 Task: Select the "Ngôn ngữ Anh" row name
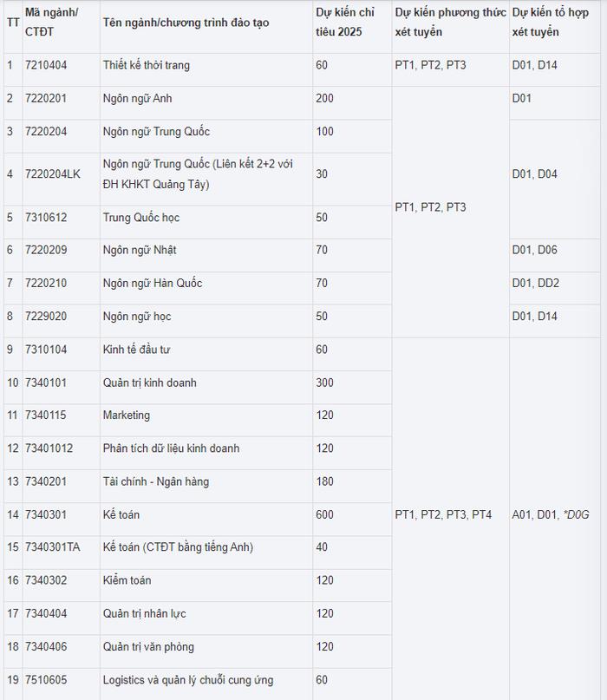coord(137,98)
